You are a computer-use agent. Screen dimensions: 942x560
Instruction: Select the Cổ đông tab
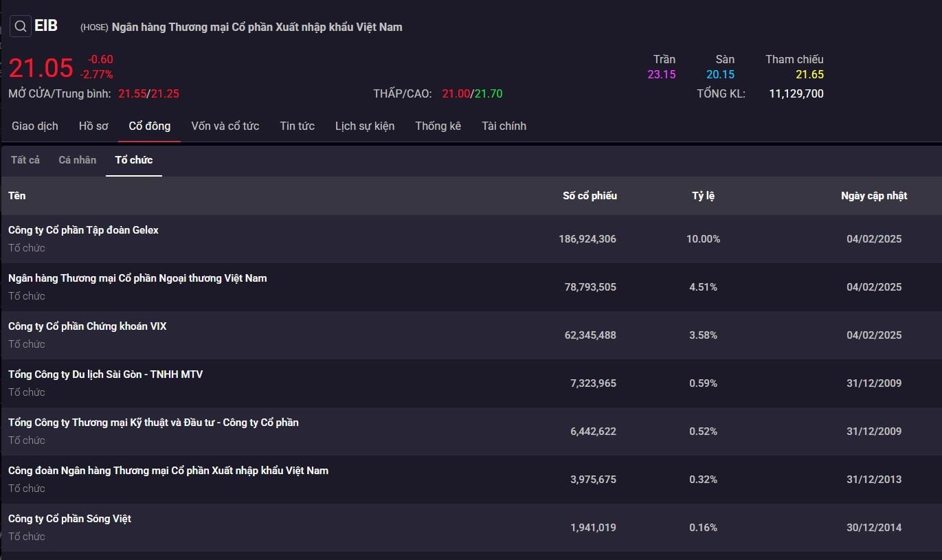(x=150, y=126)
